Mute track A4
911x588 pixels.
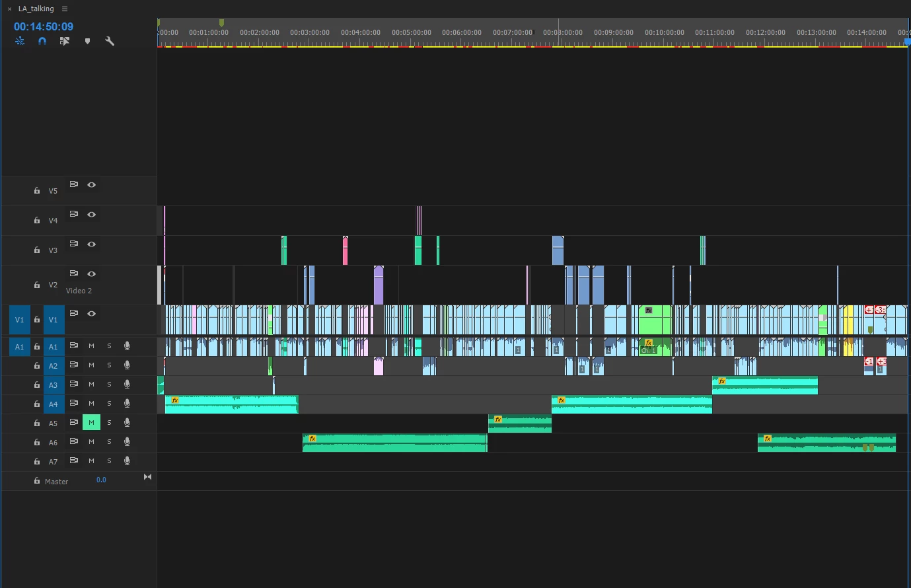point(91,404)
